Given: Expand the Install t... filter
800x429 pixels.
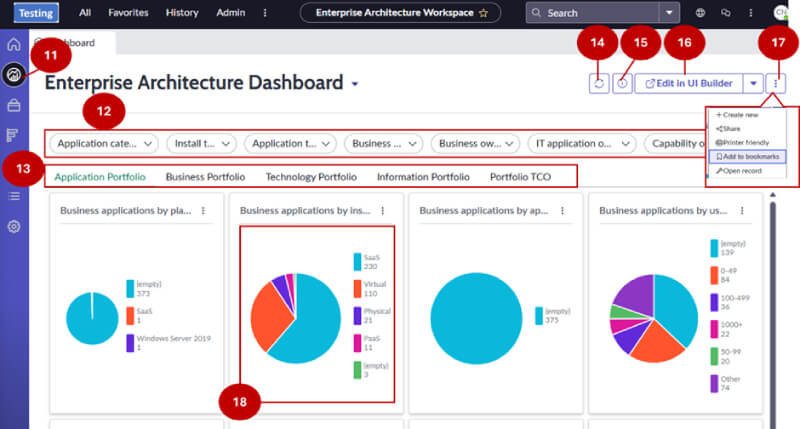Looking at the screenshot, I should [201, 144].
